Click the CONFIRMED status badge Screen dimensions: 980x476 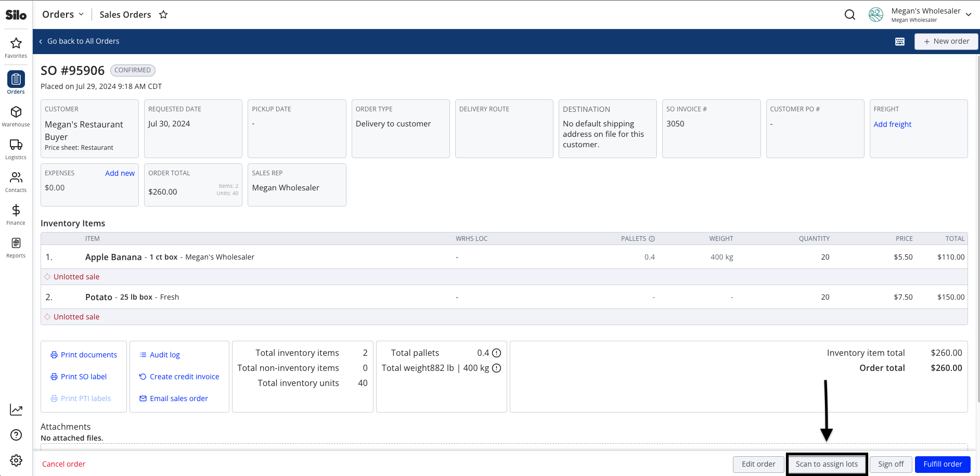tap(133, 70)
